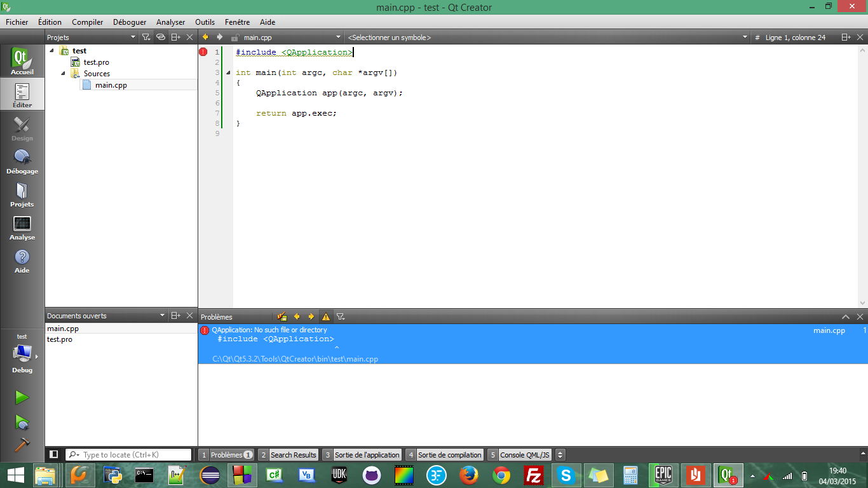868x488 pixels.
Task: Switch to Analyse mode
Action: pos(22,227)
